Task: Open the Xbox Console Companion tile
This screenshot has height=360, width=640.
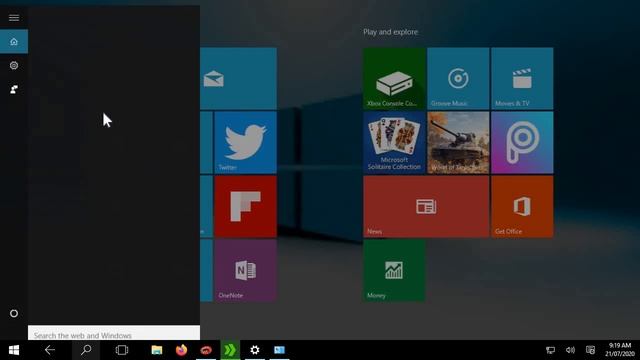Action: pos(394,78)
